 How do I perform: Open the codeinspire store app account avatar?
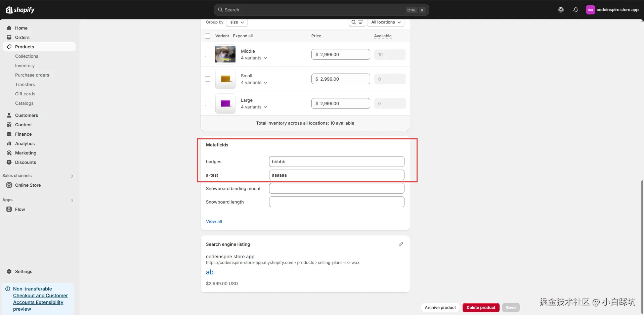(590, 10)
